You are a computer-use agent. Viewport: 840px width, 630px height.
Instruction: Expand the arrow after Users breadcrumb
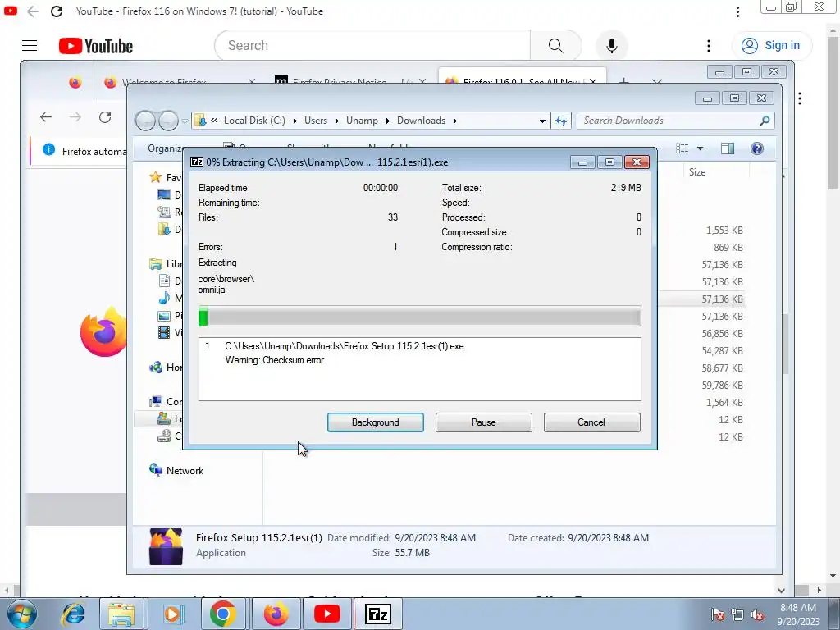tap(336, 121)
